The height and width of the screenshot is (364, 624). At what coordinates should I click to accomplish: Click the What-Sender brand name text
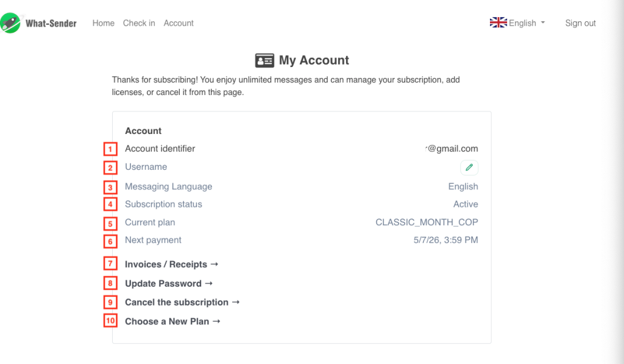pyautogui.click(x=51, y=24)
